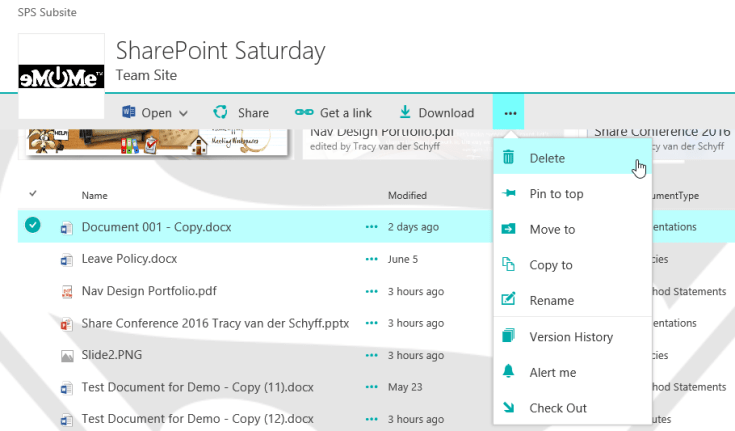Click the Alert me bell icon
Viewport: 735px width, 431px height.
[509, 372]
